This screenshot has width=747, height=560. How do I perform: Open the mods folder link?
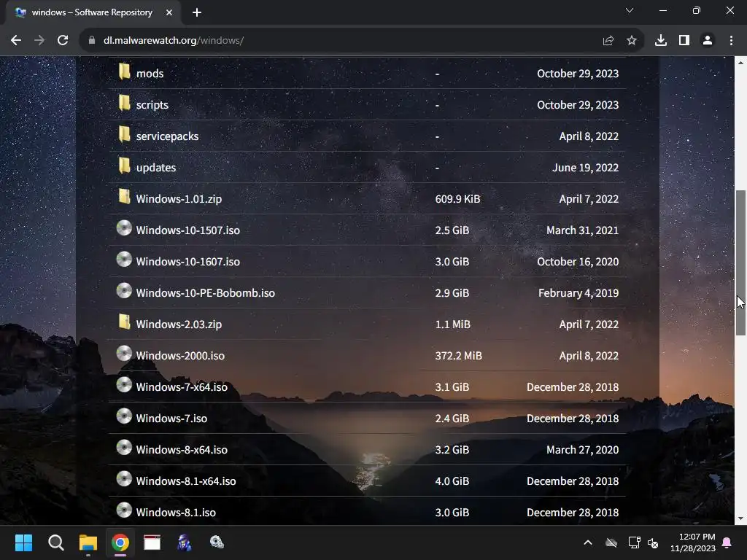(x=150, y=74)
